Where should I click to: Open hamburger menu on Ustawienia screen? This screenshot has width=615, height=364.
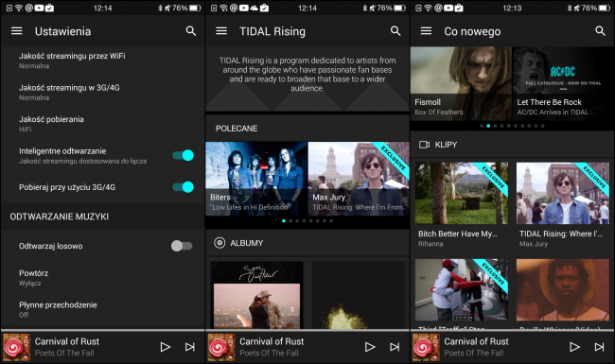pos(16,31)
